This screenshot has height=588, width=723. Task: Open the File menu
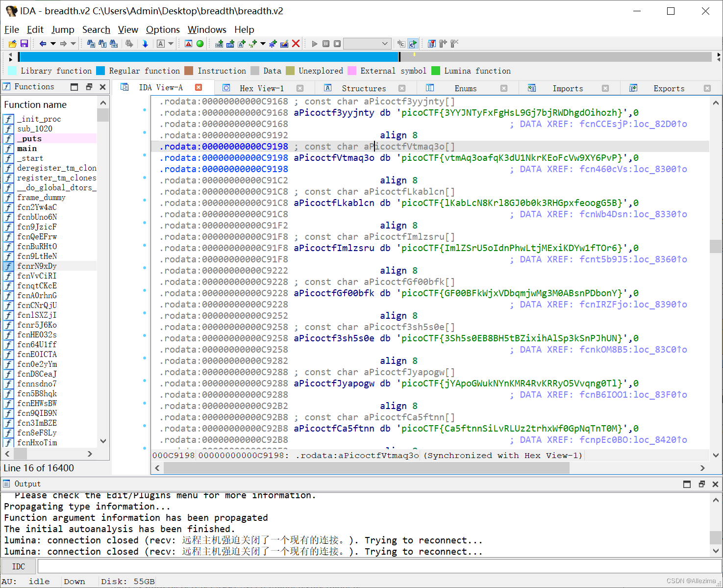tap(12, 29)
